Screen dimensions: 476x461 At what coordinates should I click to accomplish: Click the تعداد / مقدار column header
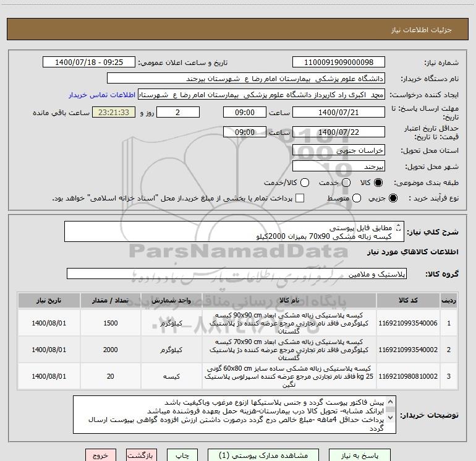pyautogui.click(x=110, y=300)
